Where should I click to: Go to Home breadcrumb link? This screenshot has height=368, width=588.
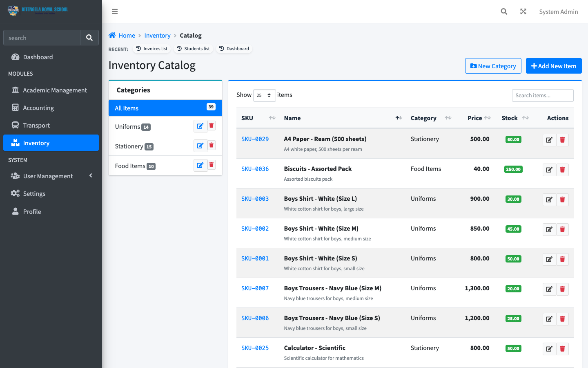tap(122, 36)
